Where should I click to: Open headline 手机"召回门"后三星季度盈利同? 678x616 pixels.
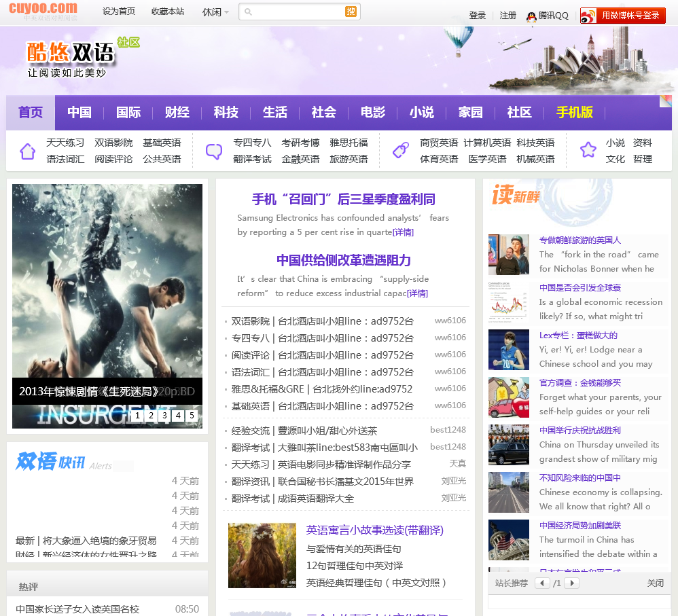pos(344,199)
